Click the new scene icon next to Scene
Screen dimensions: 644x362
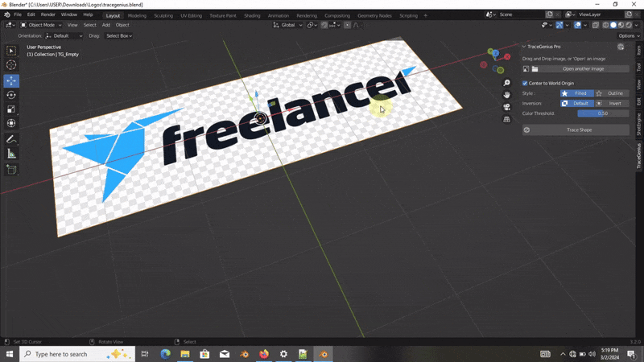point(550,14)
